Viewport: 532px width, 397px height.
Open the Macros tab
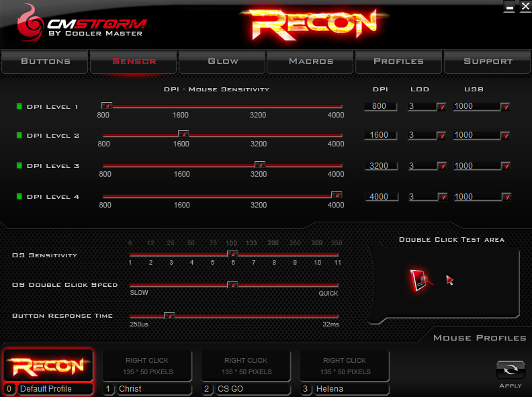click(x=310, y=61)
